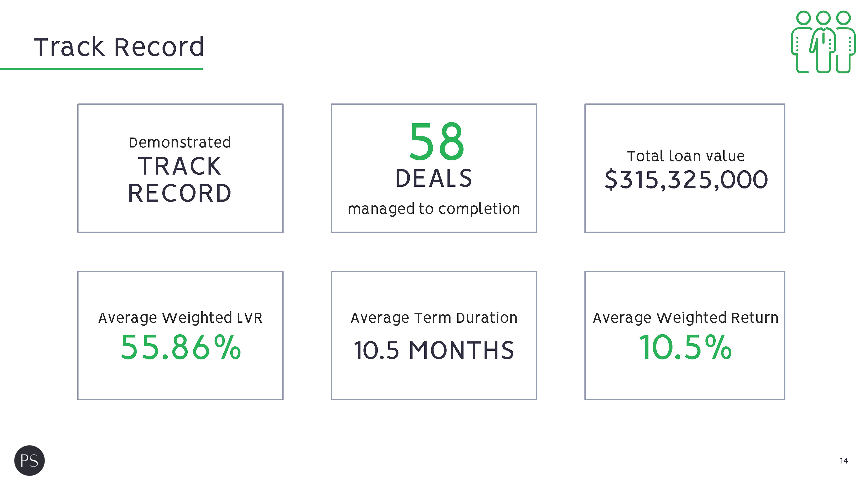Click the word Demonstrated in first box
The height and width of the screenshot is (488, 868).
pos(180,143)
